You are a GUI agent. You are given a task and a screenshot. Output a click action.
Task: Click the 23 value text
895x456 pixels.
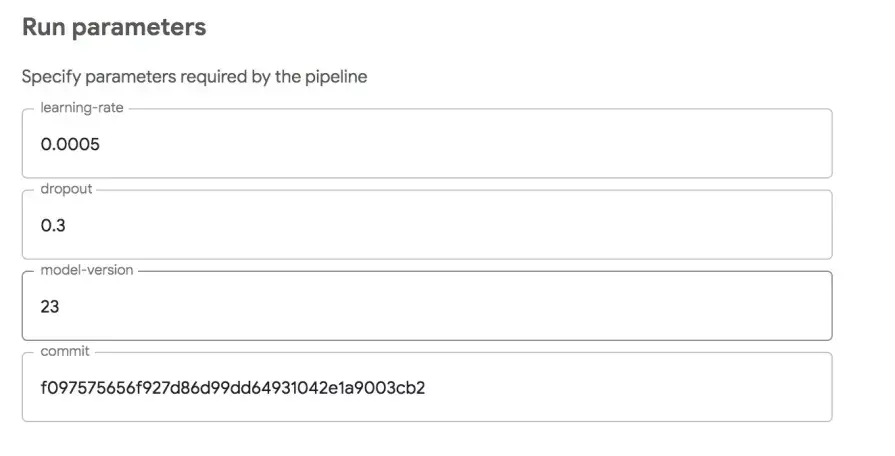[50, 307]
